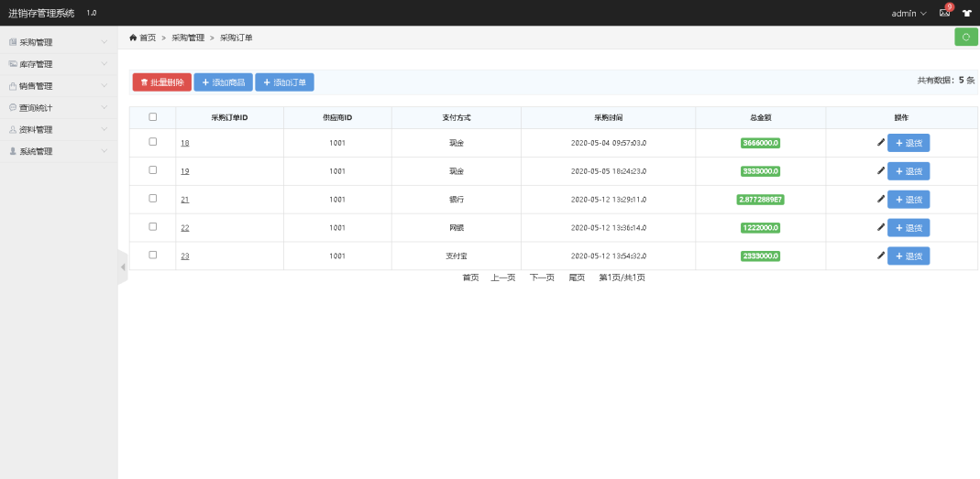
Task: Open the 查询统计 menu item
Action: coord(58,108)
